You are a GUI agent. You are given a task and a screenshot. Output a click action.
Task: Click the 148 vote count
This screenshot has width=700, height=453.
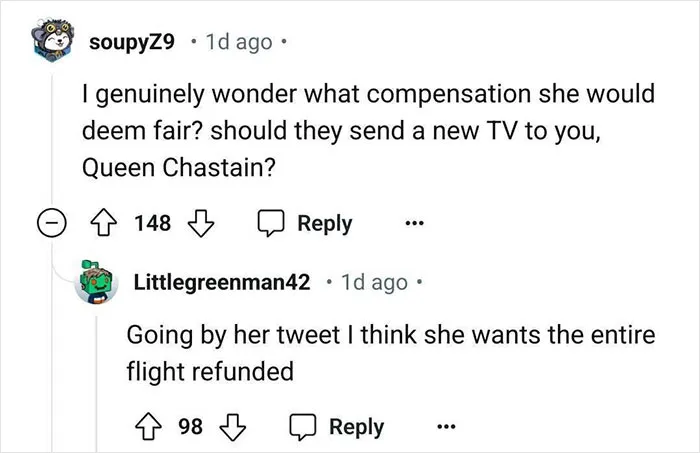tap(153, 223)
